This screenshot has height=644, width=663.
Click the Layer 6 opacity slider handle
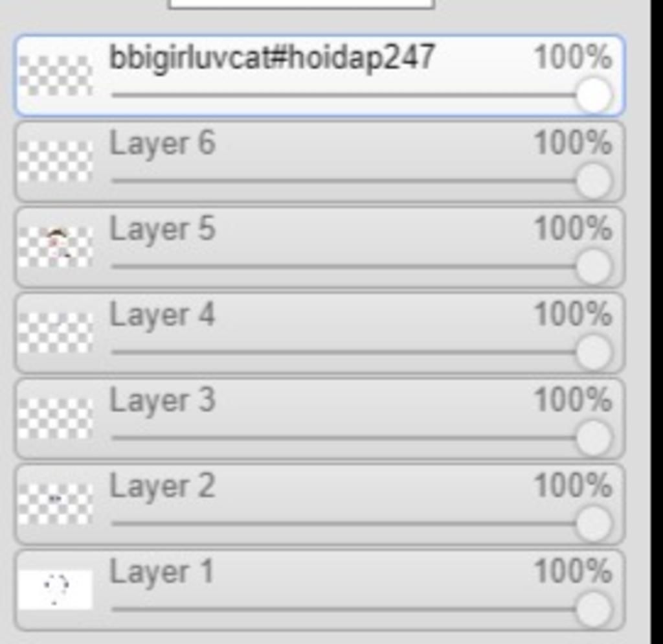pyautogui.click(x=594, y=181)
